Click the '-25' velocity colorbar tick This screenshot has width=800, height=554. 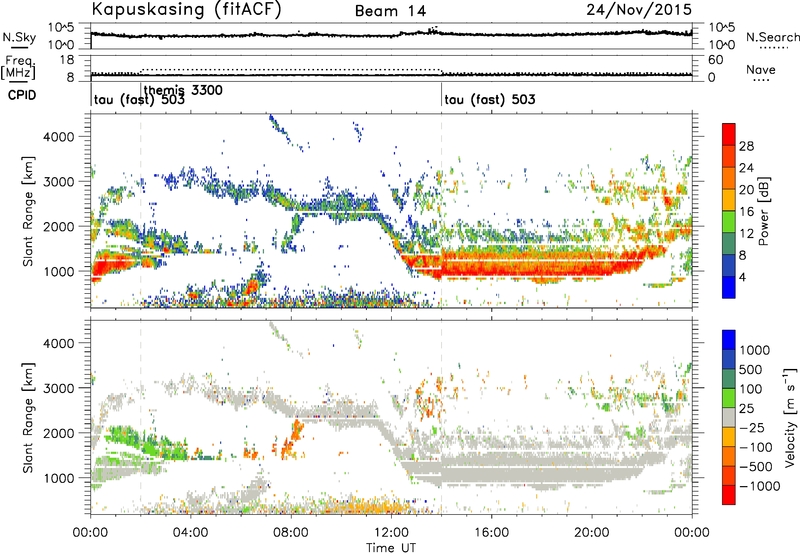click(x=752, y=427)
